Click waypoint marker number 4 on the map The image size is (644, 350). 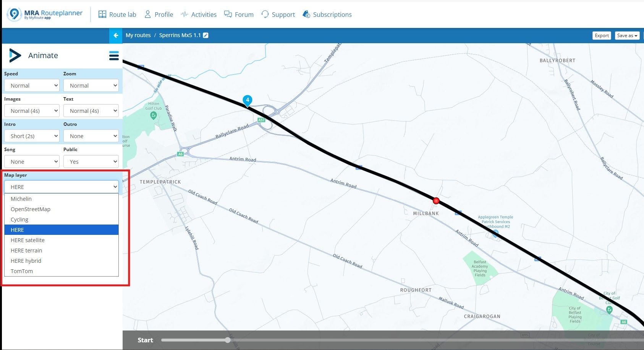(248, 101)
